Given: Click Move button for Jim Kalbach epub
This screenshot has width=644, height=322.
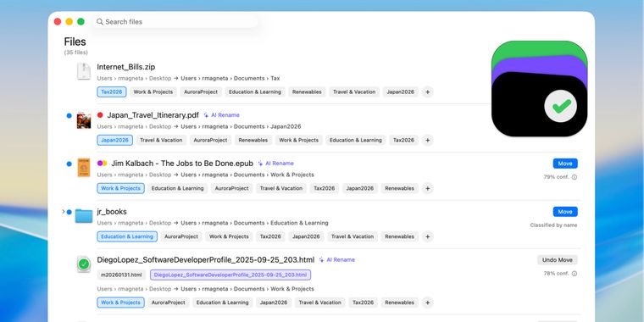Looking at the screenshot, I should click(565, 164).
